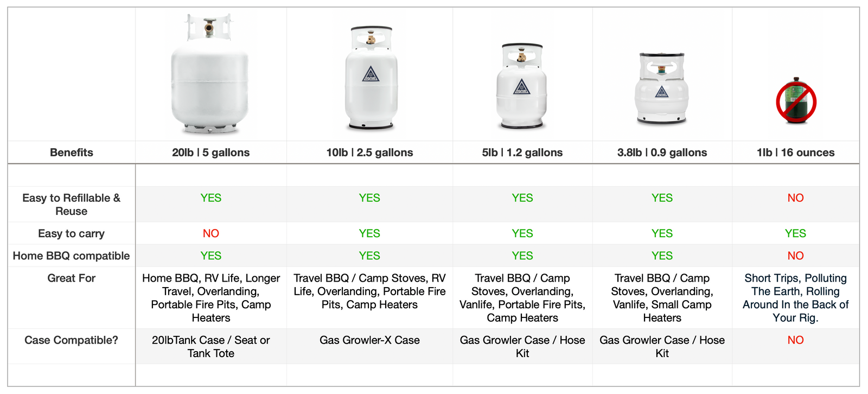Screen dimensions: 868x394
Task: Click the "10lb | 2.5 gallons" heading
Action: coord(369,152)
